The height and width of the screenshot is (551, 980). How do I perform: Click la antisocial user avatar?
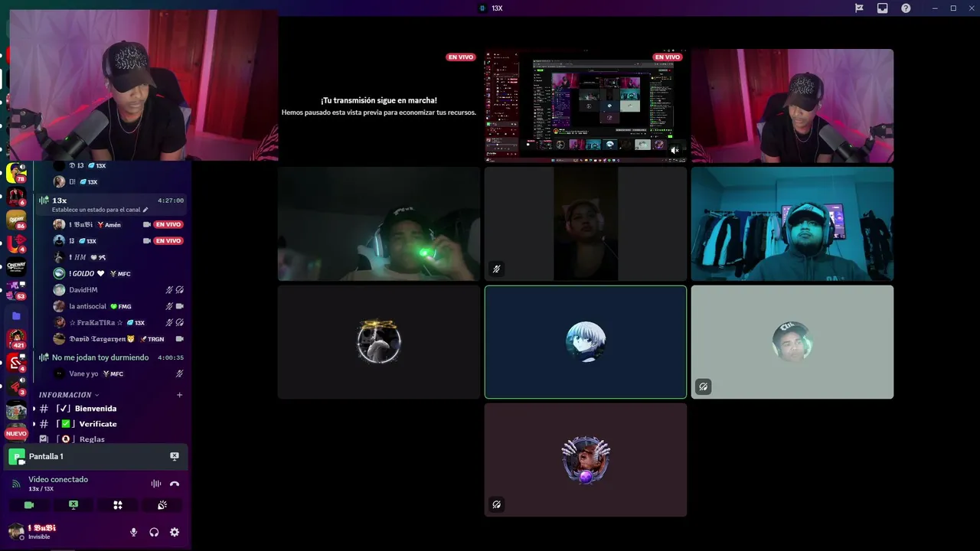[59, 306]
